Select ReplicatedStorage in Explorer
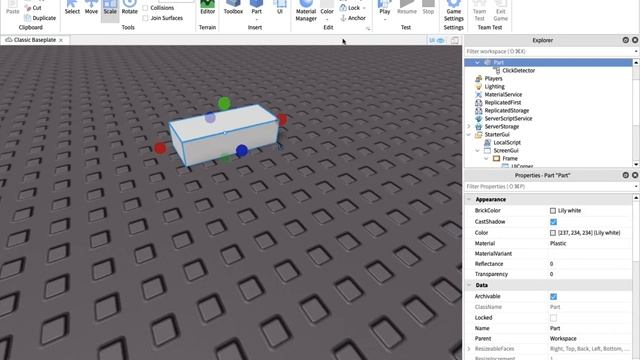The width and height of the screenshot is (640, 360). (x=507, y=111)
